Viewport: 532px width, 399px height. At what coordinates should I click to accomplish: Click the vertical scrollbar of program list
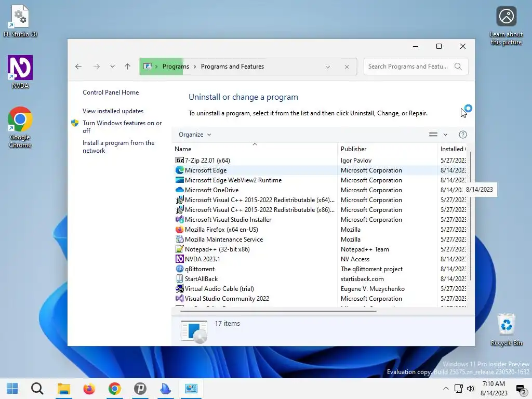click(x=471, y=217)
